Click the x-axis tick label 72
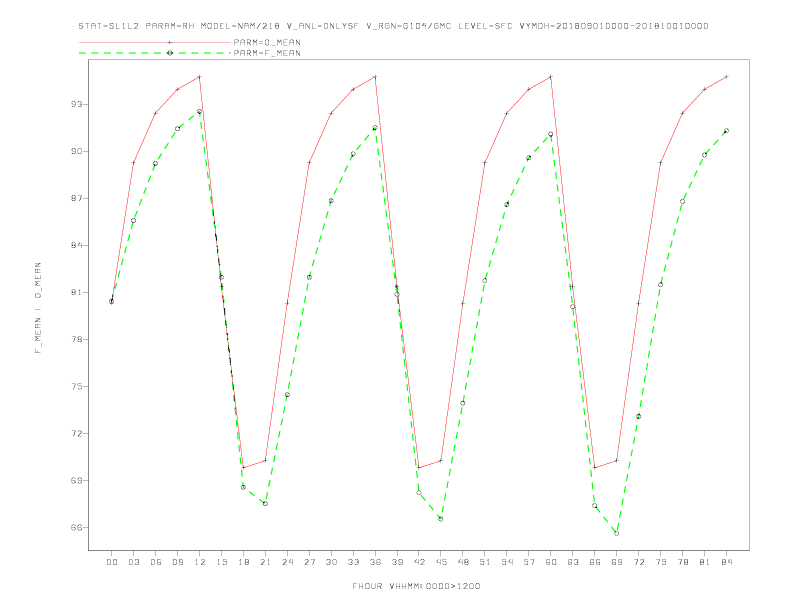 point(639,562)
